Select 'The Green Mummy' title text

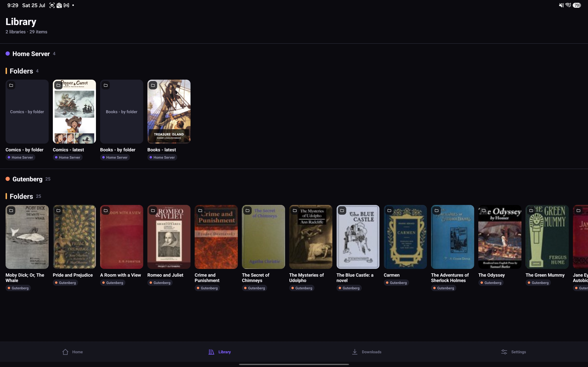[545, 275]
